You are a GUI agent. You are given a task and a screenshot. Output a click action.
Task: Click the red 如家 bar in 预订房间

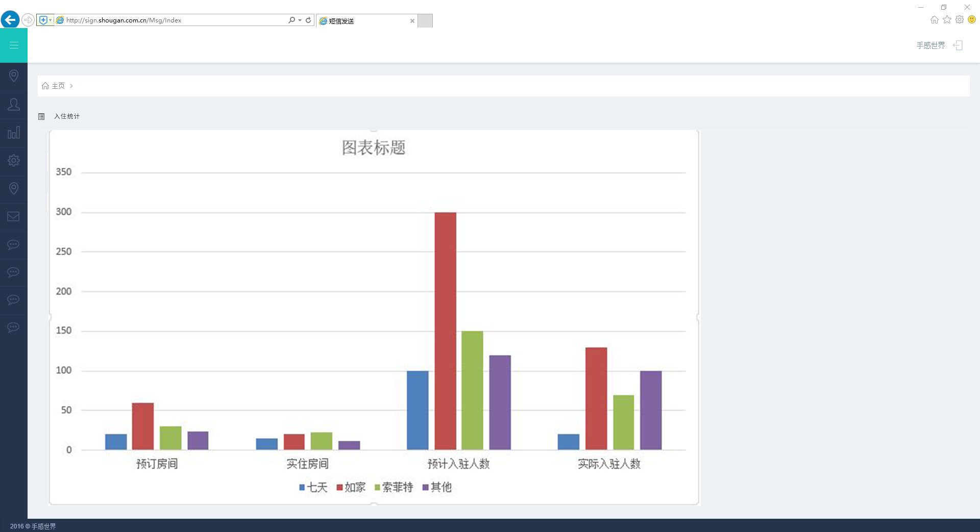tap(143, 426)
